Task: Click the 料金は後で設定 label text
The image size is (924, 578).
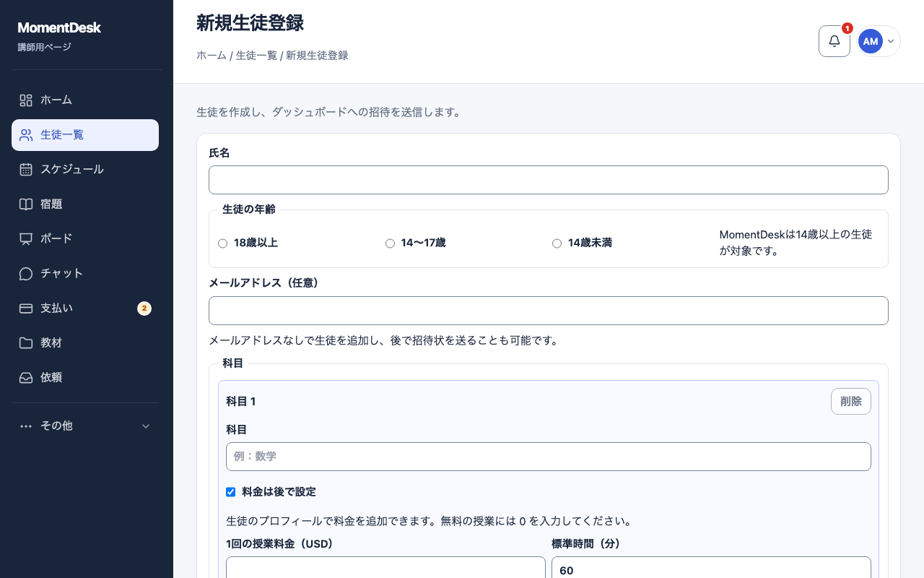Action: click(279, 492)
